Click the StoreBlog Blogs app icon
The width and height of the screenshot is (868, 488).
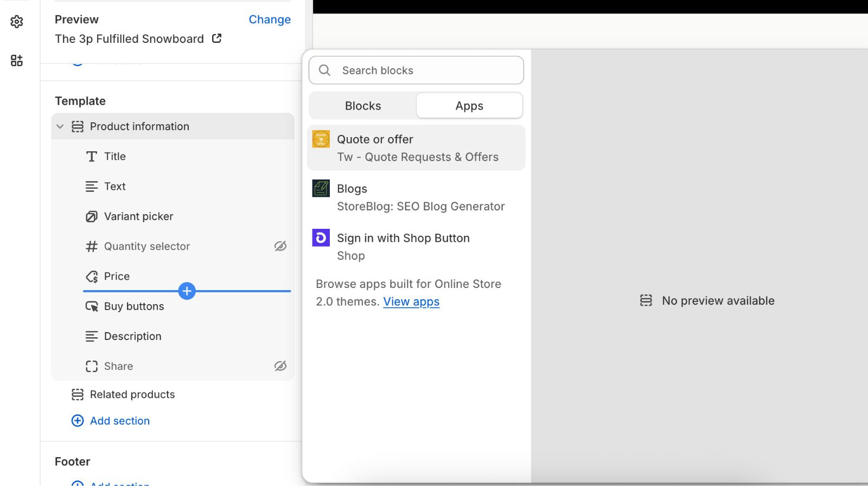coord(321,189)
